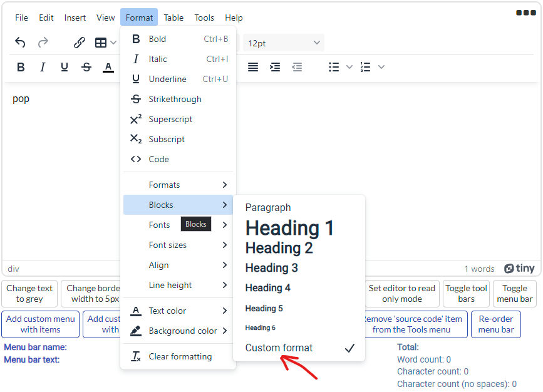Click Clear formatting in Format menu
Viewport: 543px width, 392px height.
pos(178,357)
